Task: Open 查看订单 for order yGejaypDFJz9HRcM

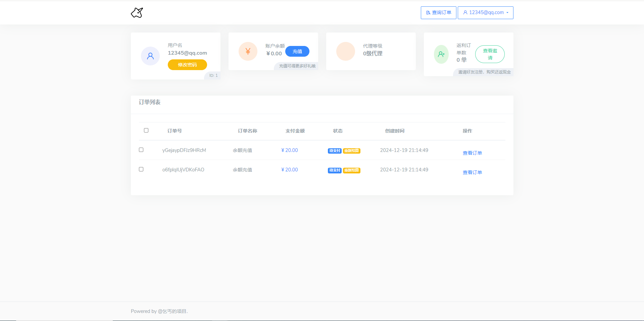Action: coord(472,153)
